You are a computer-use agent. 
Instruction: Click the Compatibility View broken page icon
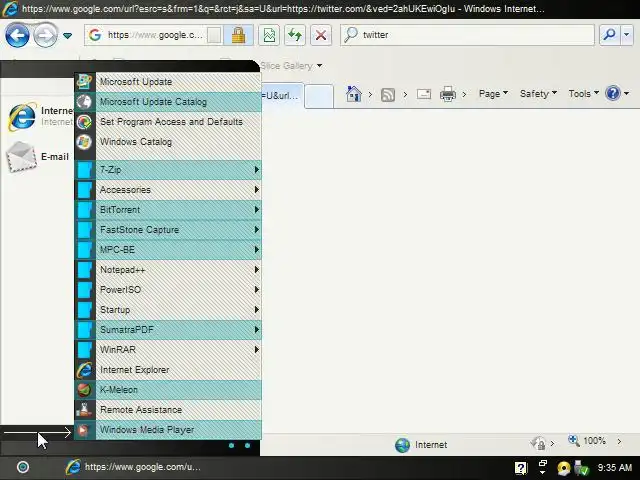[269, 35]
